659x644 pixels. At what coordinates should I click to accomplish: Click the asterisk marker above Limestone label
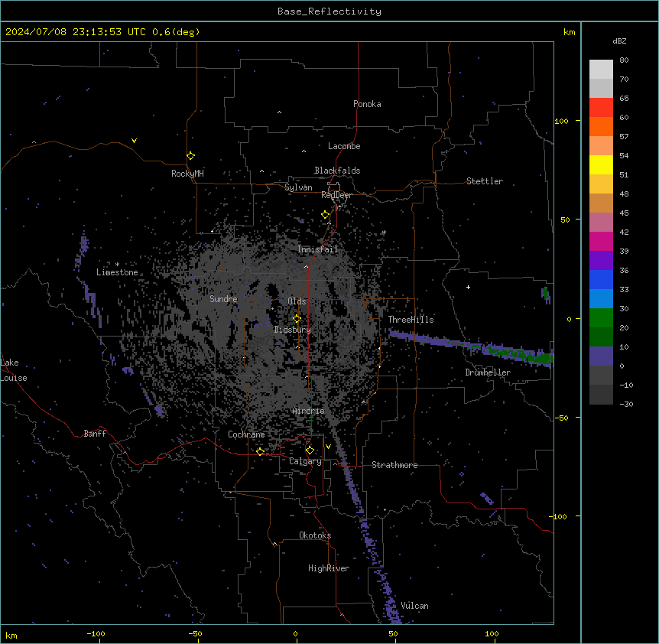coord(117,265)
